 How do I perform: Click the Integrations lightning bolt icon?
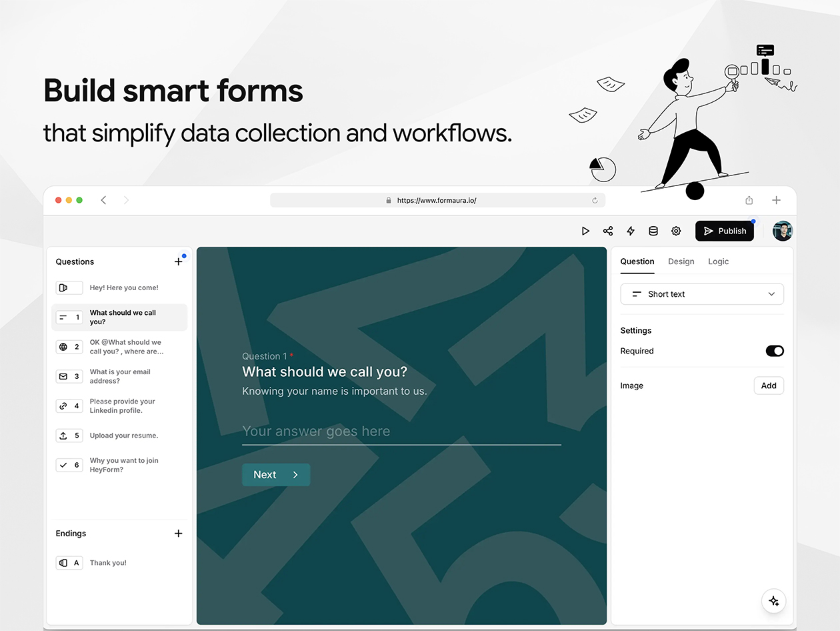pyautogui.click(x=631, y=231)
